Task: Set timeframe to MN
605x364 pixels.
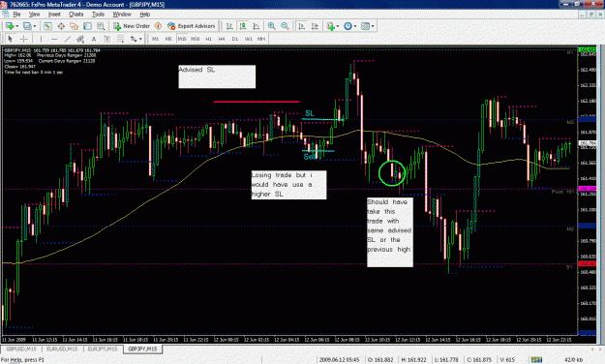Action: point(261,39)
